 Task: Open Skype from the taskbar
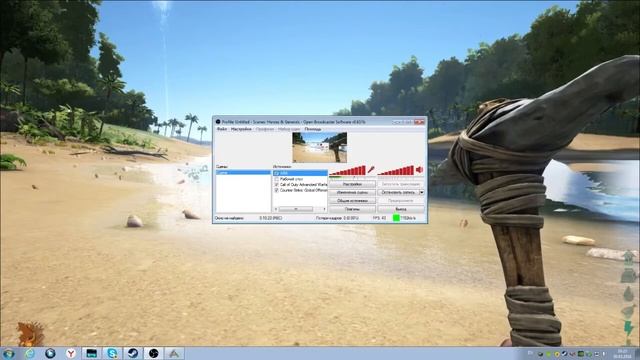tap(112, 353)
